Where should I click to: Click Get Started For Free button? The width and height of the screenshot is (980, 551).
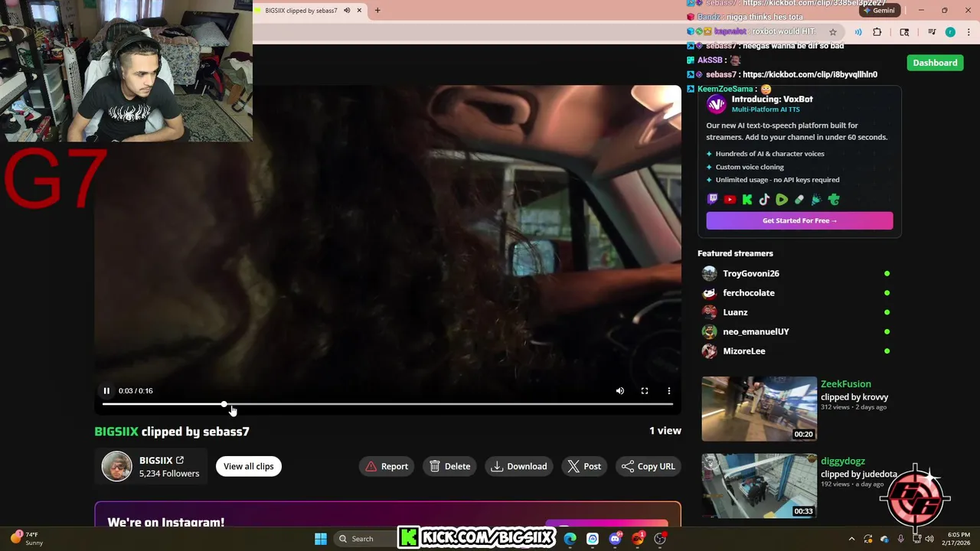(799, 220)
